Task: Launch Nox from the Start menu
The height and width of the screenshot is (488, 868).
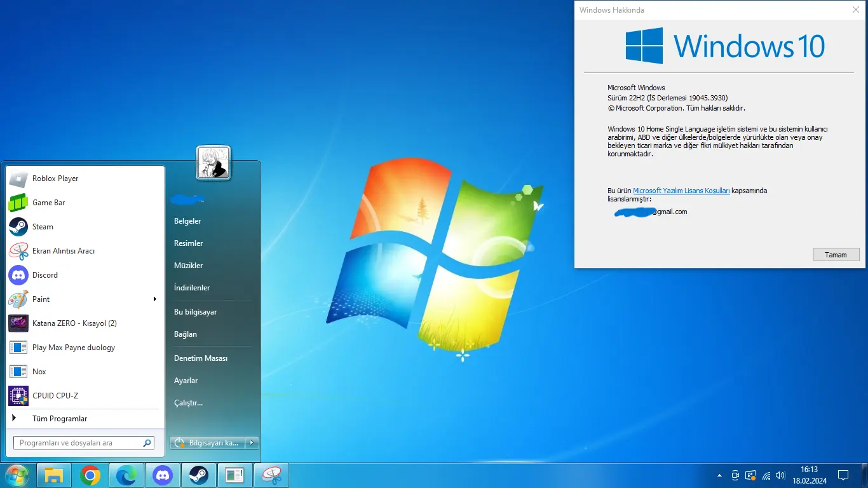Action: [x=86, y=372]
